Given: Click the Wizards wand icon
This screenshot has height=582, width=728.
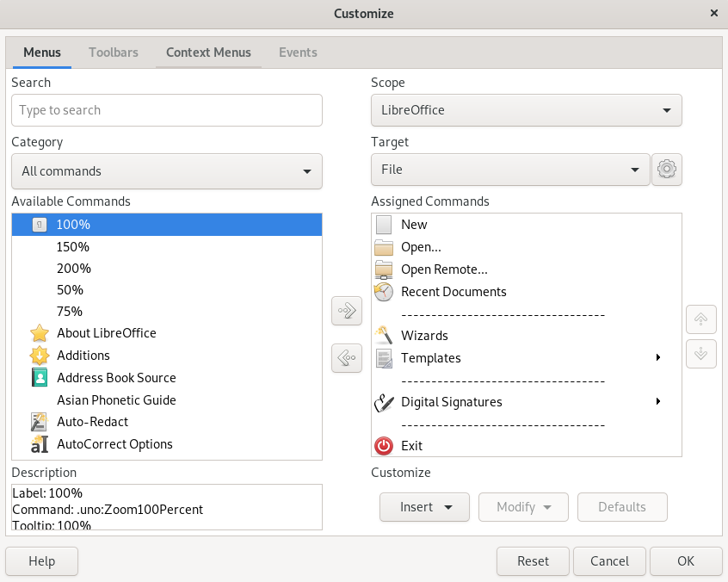Looking at the screenshot, I should pos(383,335).
